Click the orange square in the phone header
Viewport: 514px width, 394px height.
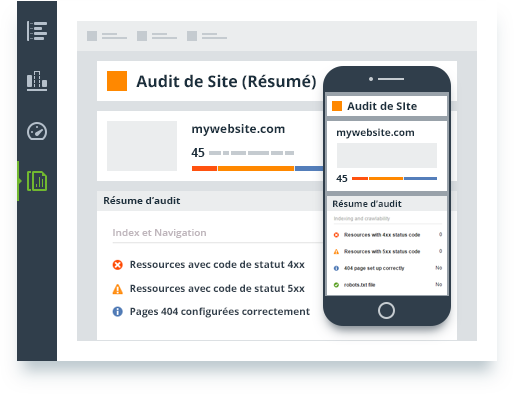[x=337, y=106]
